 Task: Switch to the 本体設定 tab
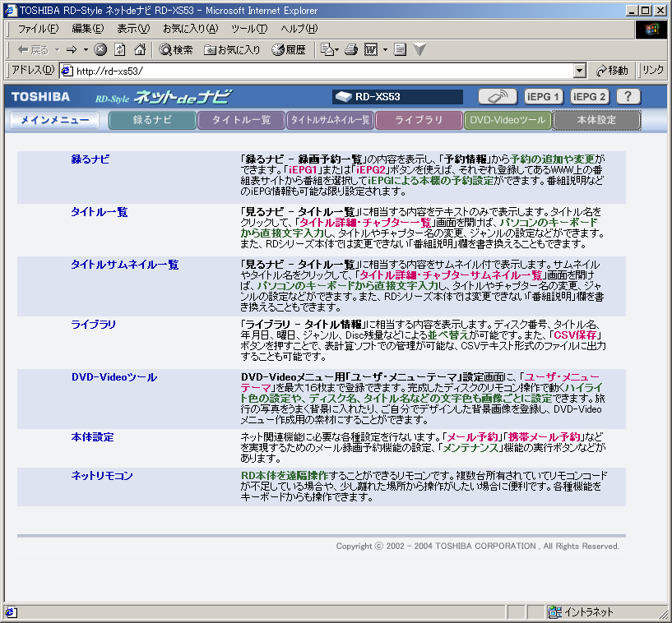(596, 120)
